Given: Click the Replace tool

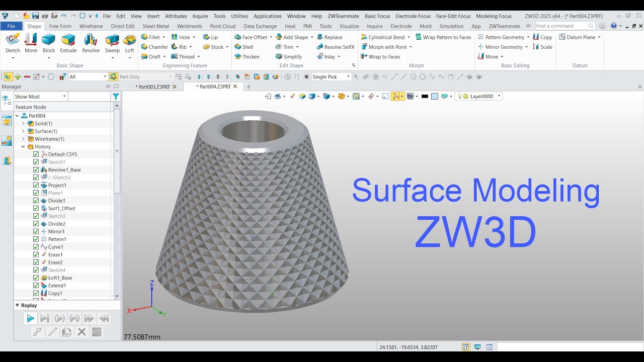Looking at the screenshot, I should pyautogui.click(x=330, y=37).
